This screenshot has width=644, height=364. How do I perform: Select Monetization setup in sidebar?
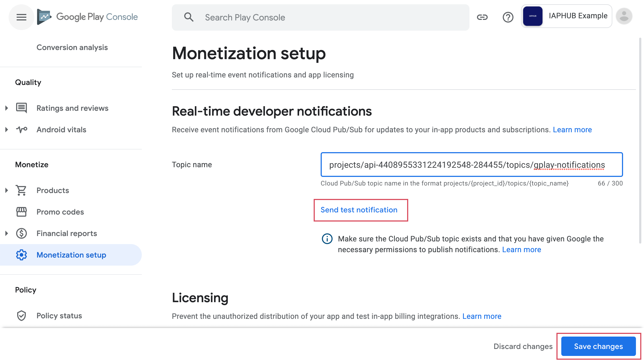[x=71, y=255]
